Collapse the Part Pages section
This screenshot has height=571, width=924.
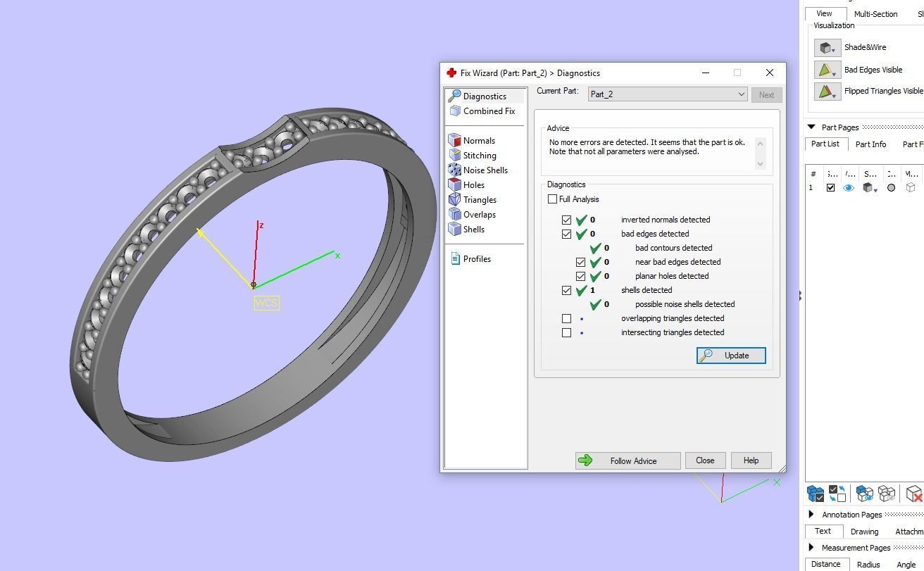811,127
